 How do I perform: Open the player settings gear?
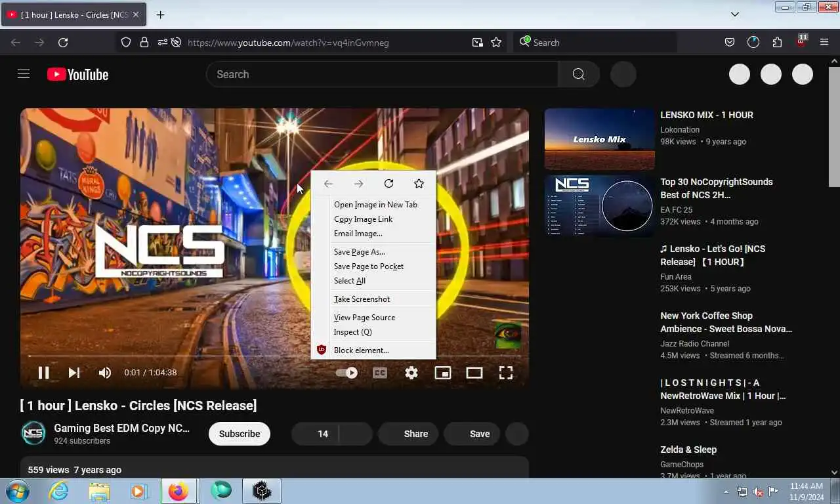411,373
